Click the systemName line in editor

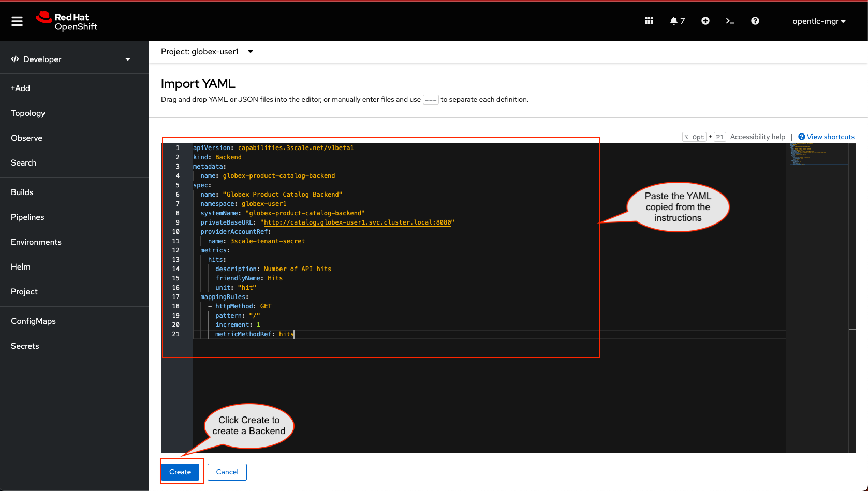point(283,213)
